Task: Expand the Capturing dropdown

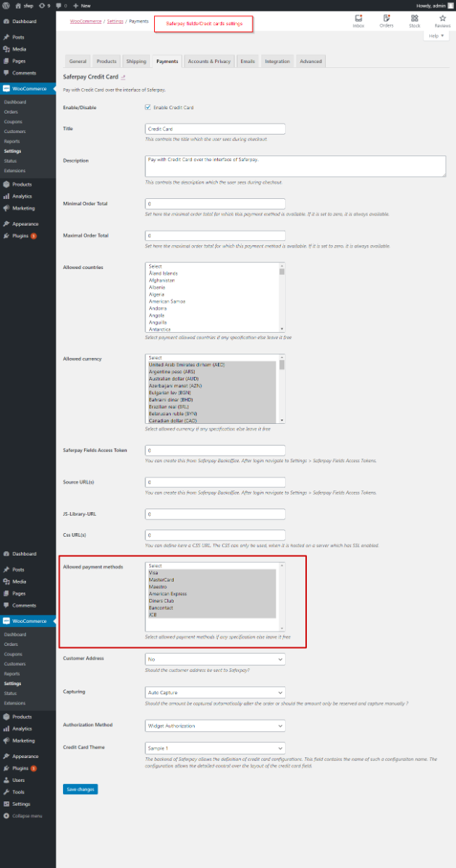Action: pyautogui.click(x=215, y=693)
